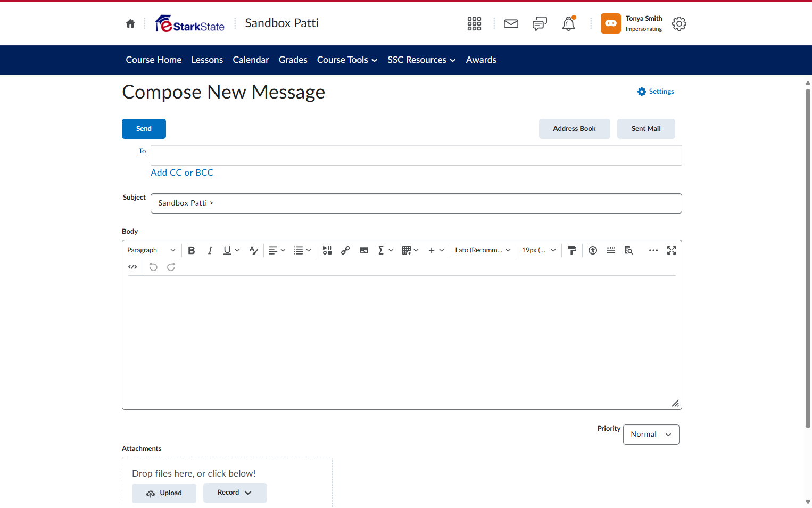
Task: View the Sent Mail folder
Action: 646,129
